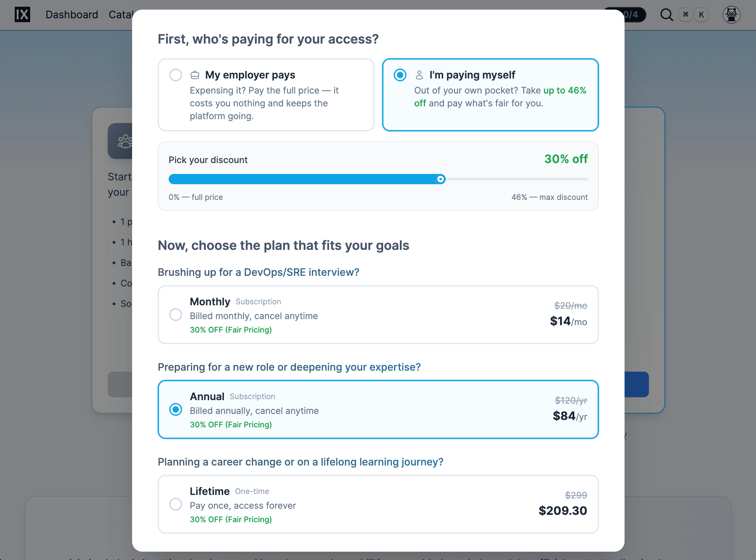Open the Dashboard nav item

click(x=71, y=14)
